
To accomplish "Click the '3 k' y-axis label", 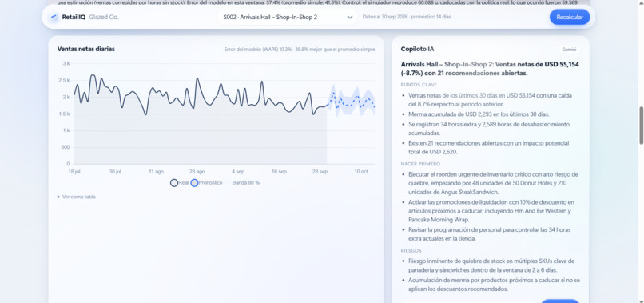I will click(x=66, y=63).
